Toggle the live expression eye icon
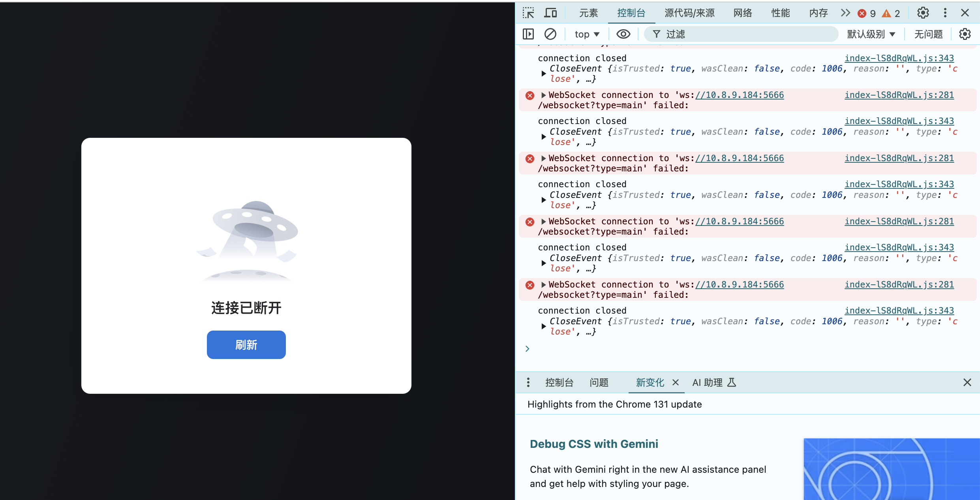This screenshot has height=500, width=980. pos(623,34)
